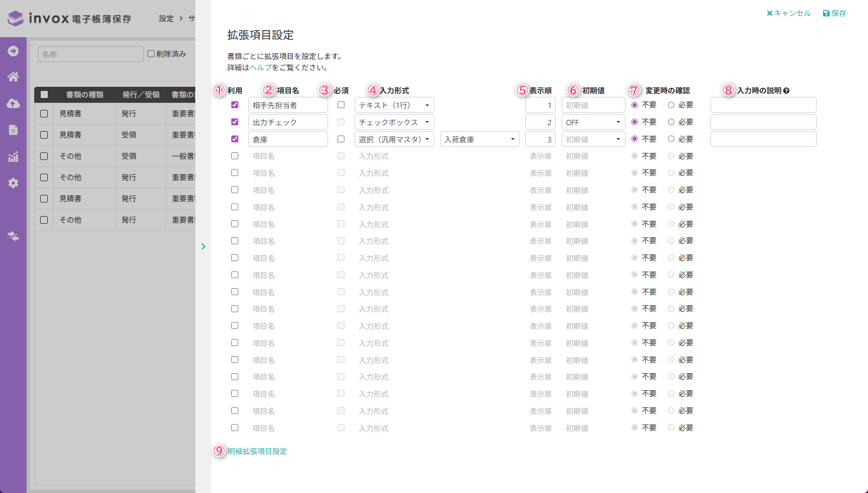The width and height of the screenshot is (868, 493).
Task: Click the document icon in the left sidebar
Action: point(13,130)
